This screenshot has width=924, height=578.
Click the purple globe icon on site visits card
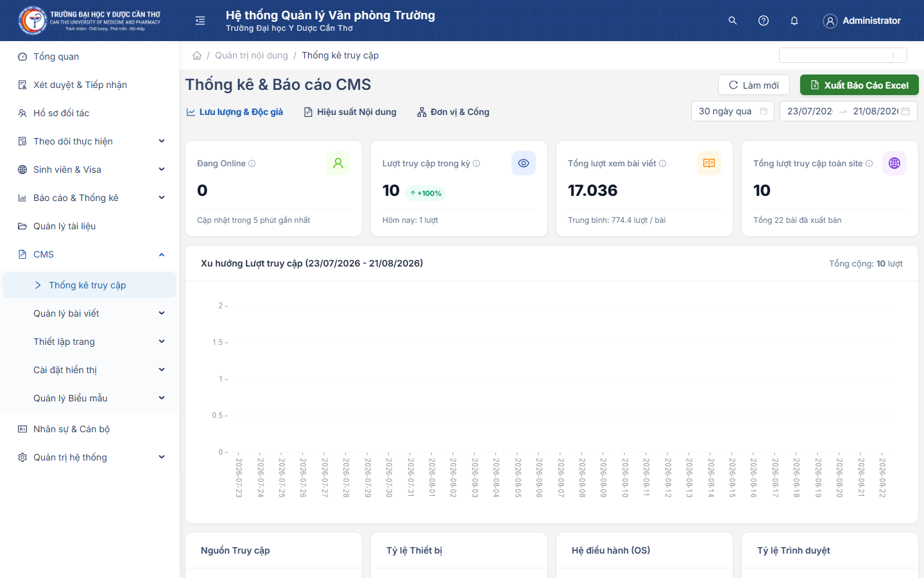tap(894, 163)
